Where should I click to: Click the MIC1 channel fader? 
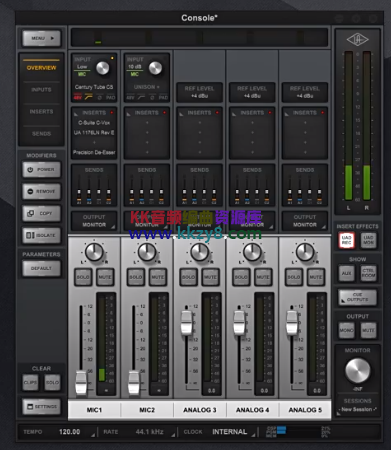click(81, 383)
